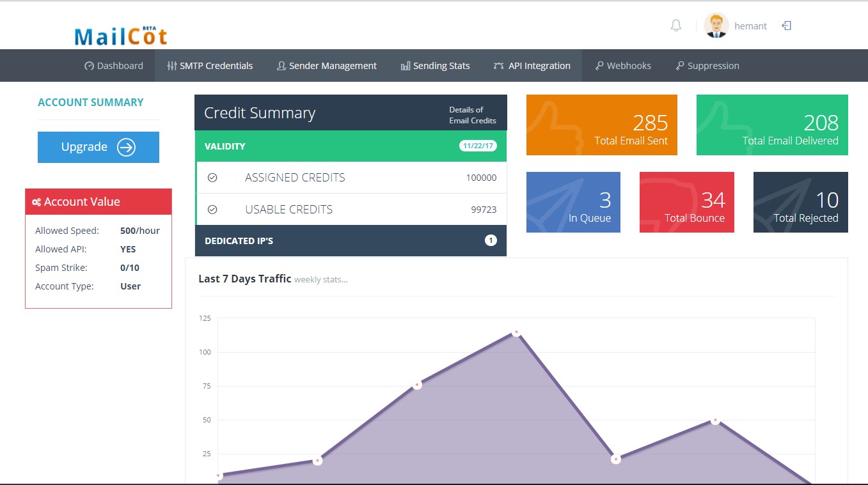The height and width of the screenshot is (485, 868).
Task: Click the Credit Summary heading
Action: (x=260, y=113)
